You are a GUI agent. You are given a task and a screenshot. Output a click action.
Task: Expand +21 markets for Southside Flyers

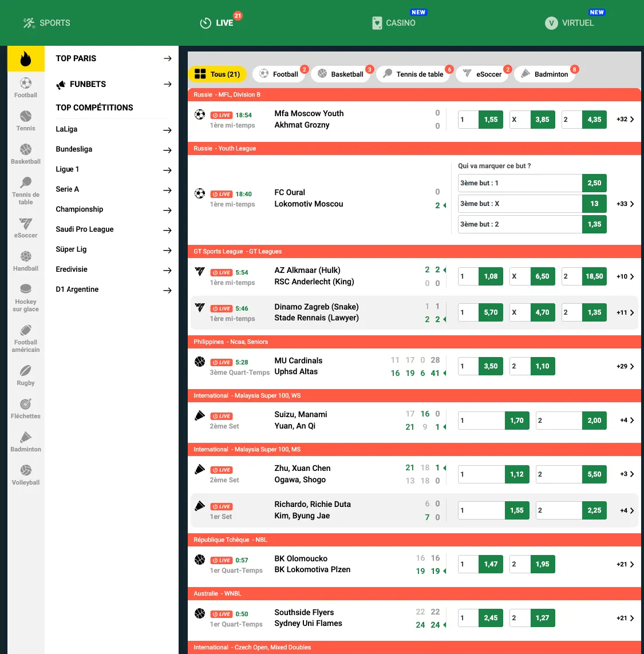point(625,618)
